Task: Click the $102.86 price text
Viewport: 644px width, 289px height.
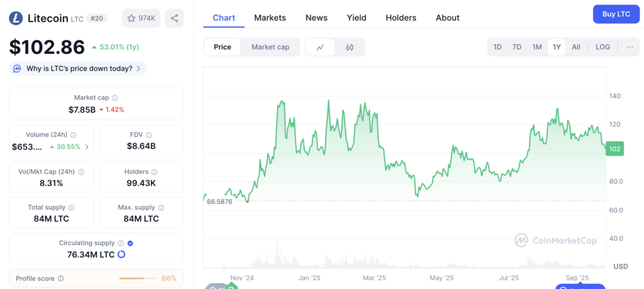Action: pos(47,46)
